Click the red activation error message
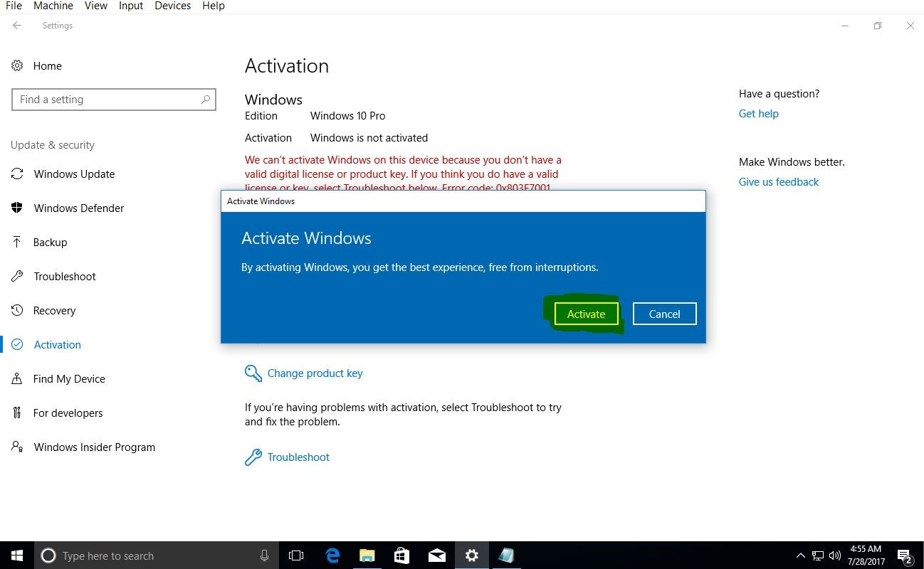 coord(403,174)
